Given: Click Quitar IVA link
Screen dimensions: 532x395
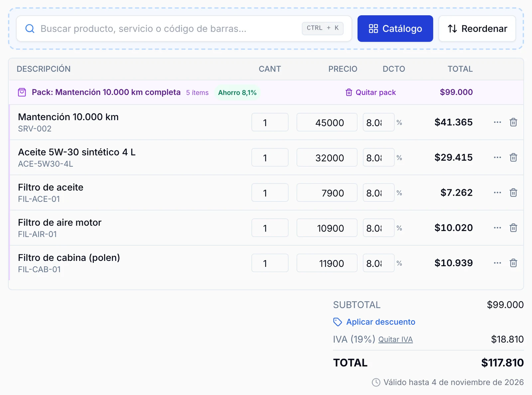Looking at the screenshot, I should coord(395,339).
